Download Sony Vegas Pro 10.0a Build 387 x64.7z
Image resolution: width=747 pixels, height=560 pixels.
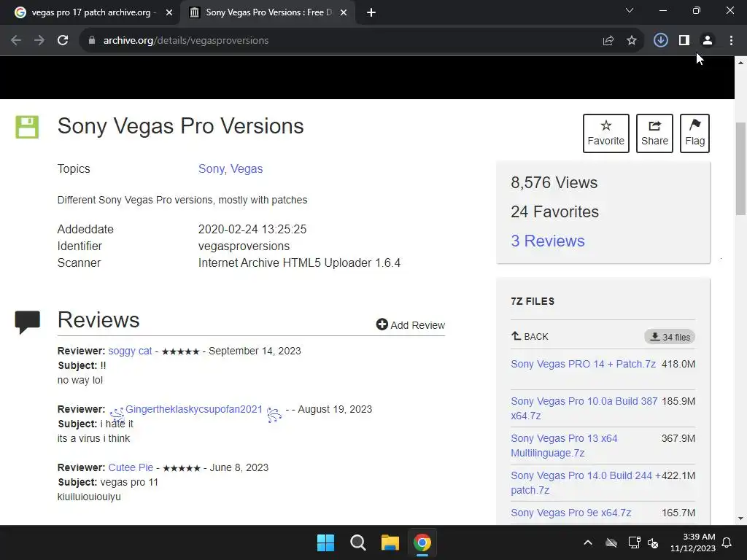point(584,408)
